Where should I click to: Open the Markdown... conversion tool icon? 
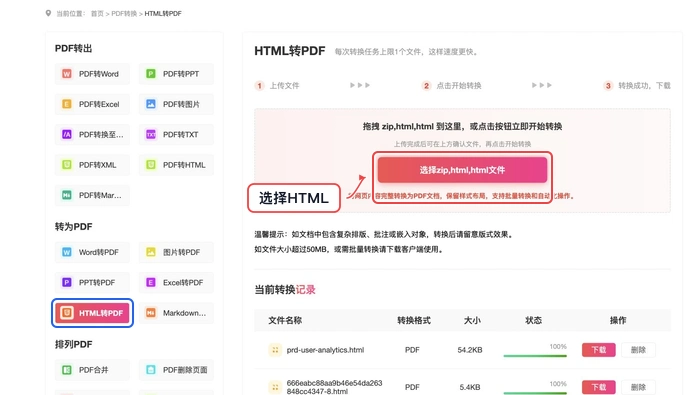151,313
